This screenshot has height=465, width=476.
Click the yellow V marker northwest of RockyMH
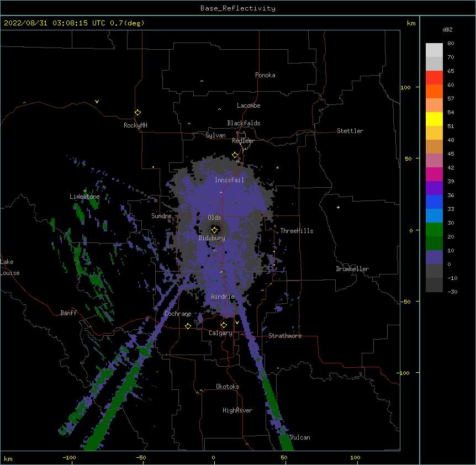click(97, 102)
